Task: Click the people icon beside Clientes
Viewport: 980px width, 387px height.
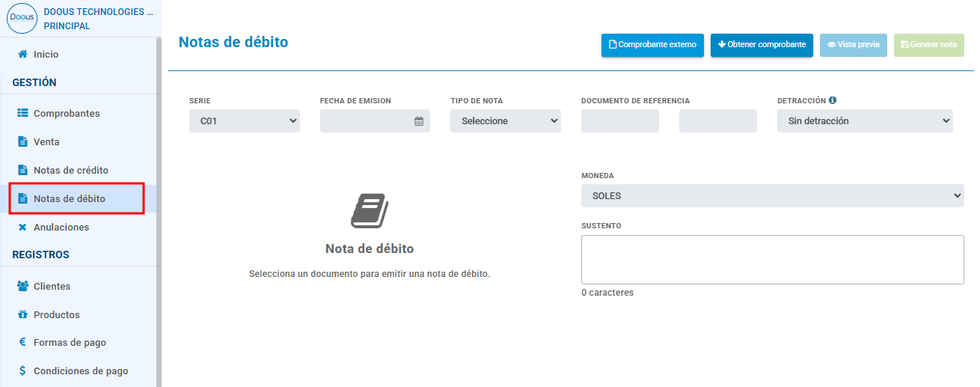Action: tap(22, 286)
